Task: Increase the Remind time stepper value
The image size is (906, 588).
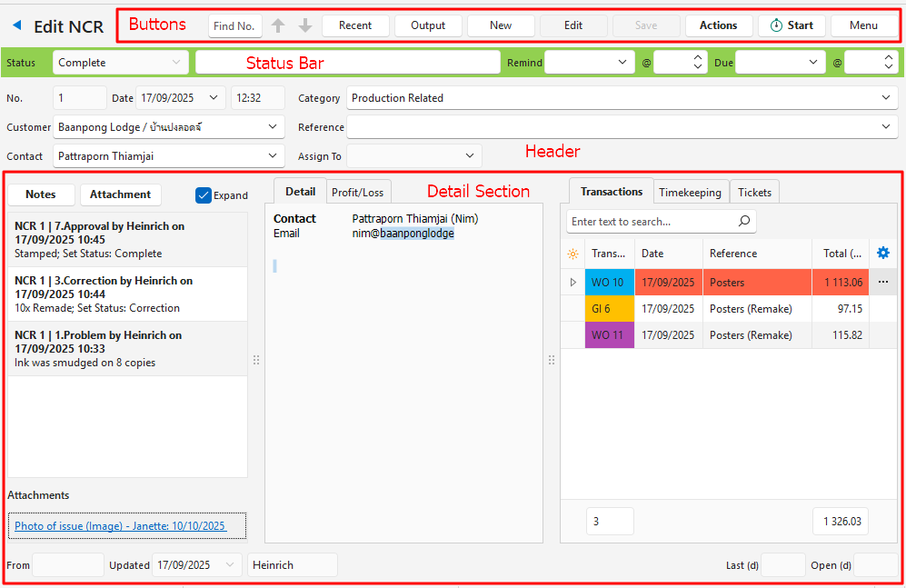Action: pyautogui.click(x=698, y=58)
